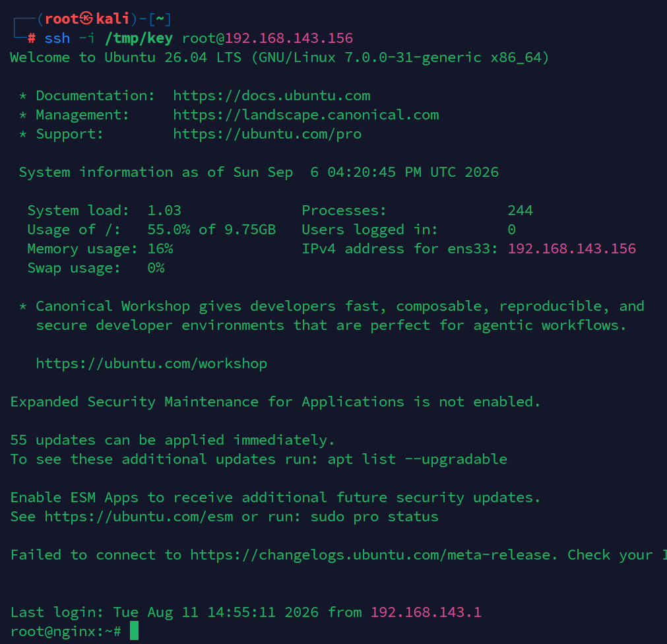Image resolution: width=667 pixels, height=644 pixels.
Task: Open the https://landscape.canonical.com link
Action: [306, 115]
